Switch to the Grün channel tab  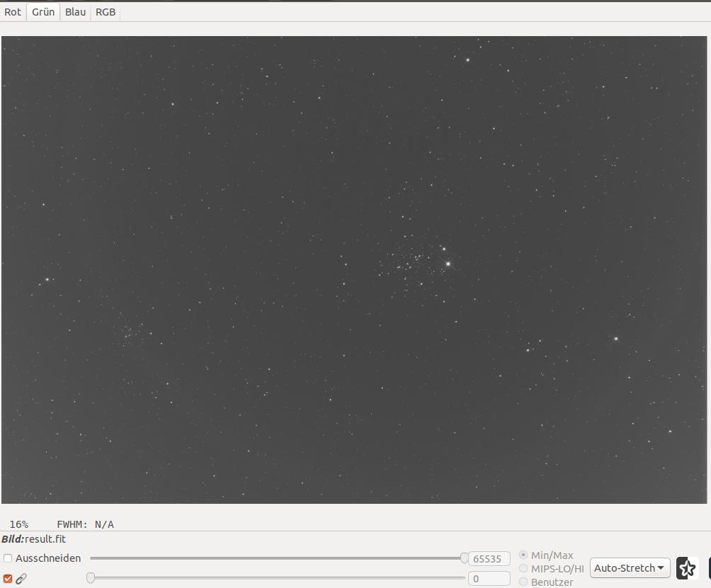click(x=43, y=12)
